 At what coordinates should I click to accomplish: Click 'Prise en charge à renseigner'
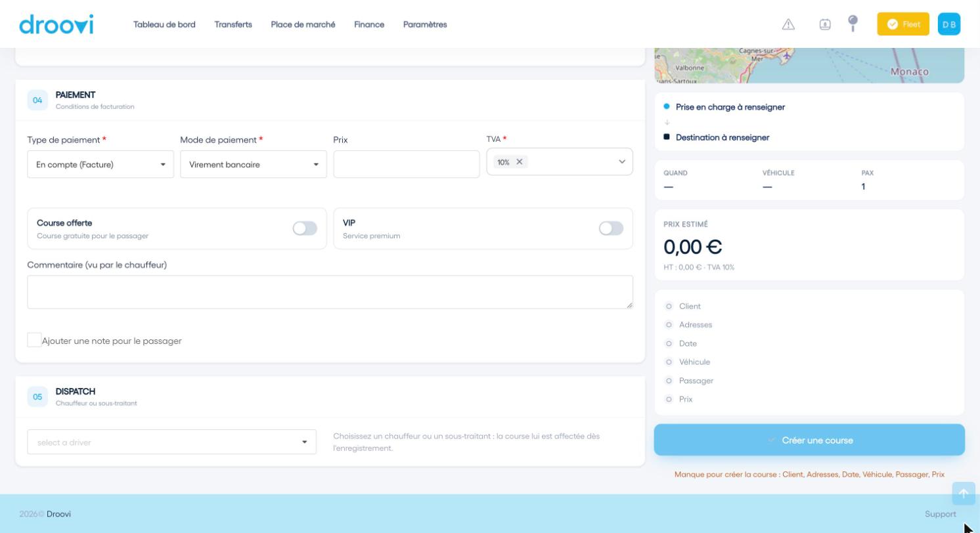pyautogui.click(x=730, y=107)
